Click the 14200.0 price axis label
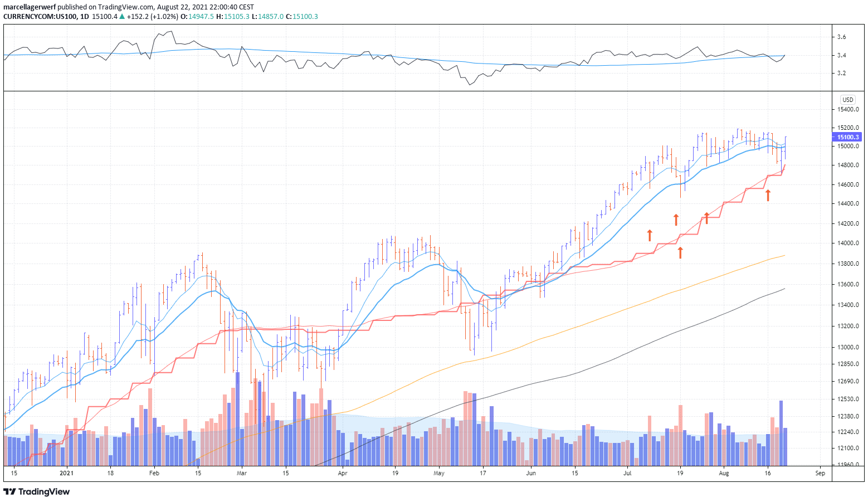 click(x=847, y=223)
